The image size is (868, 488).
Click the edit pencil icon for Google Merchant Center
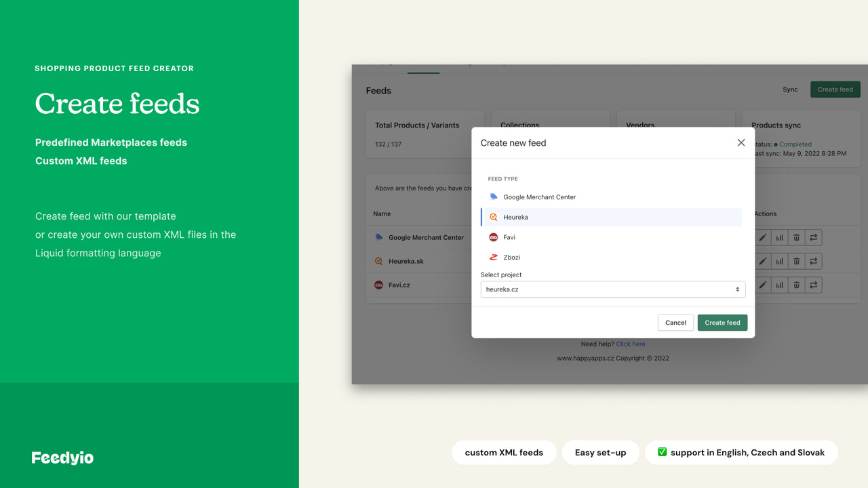pos(762,237)
